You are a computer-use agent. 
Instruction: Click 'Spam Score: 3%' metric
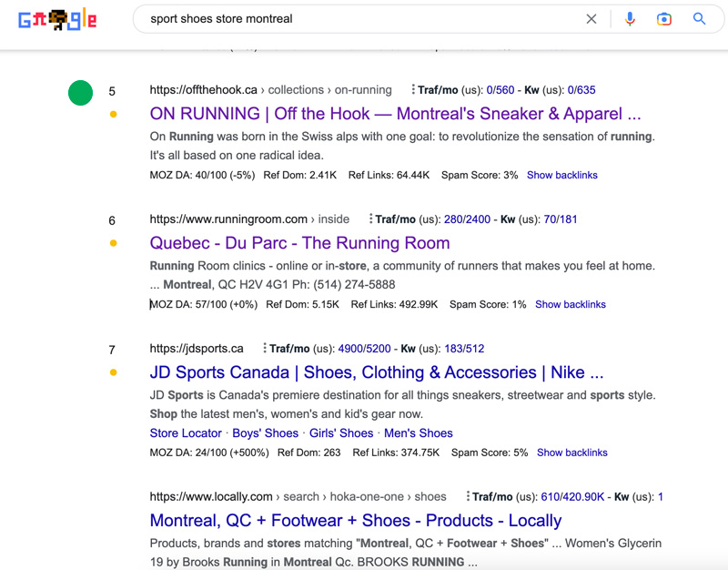coord(480,175)
